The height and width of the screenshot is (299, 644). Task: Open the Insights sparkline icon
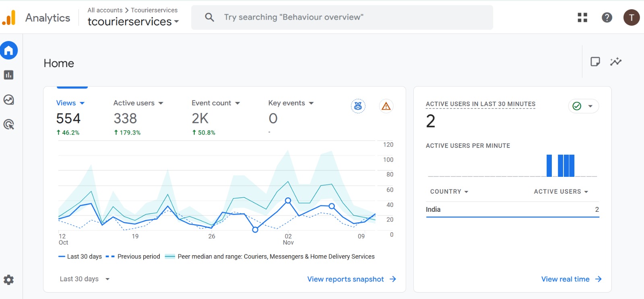point(615,61)
